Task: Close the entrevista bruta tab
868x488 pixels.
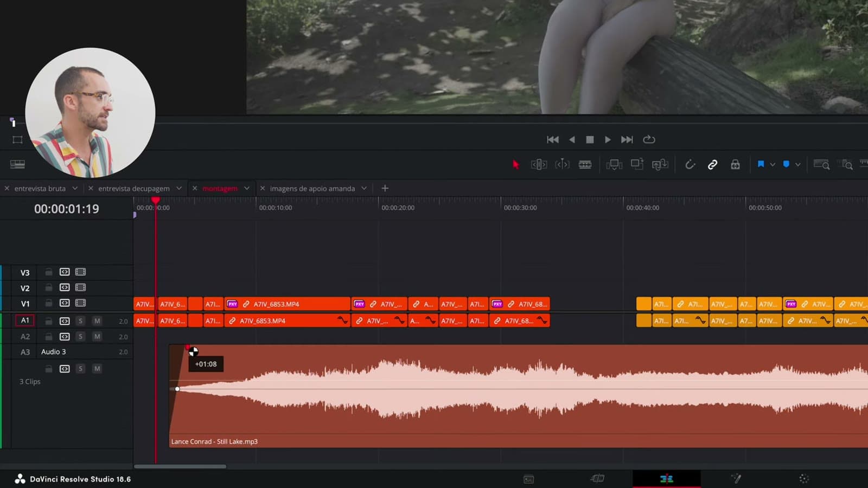Action: pyautogui.click(x=7, y=188)
